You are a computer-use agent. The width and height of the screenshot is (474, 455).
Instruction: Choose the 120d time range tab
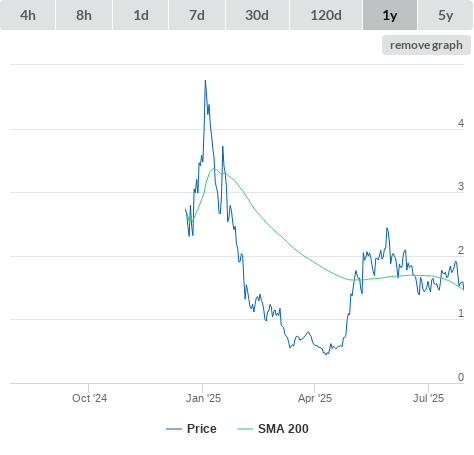click(x=326, y=15)
